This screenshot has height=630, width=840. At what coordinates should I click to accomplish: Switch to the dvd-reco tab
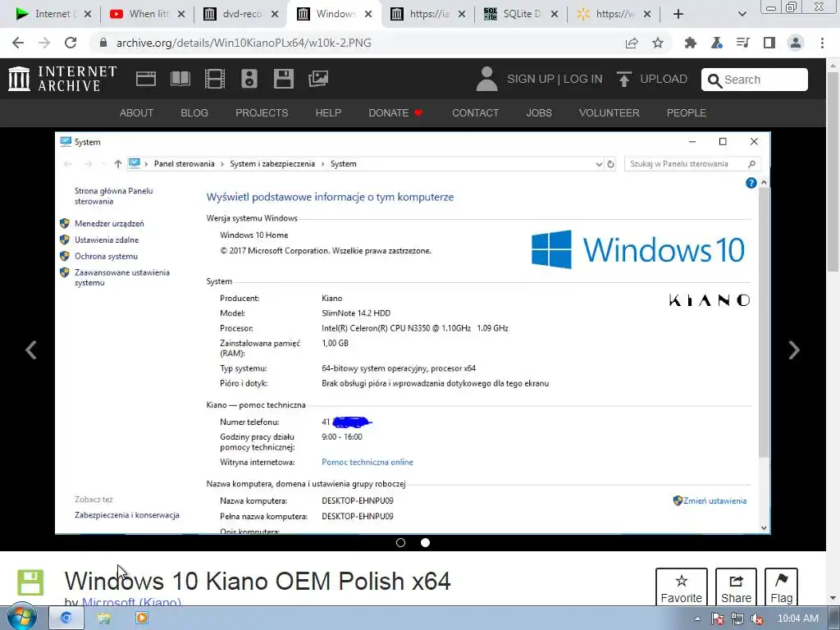pyautogui.click(x=240, y=14)
